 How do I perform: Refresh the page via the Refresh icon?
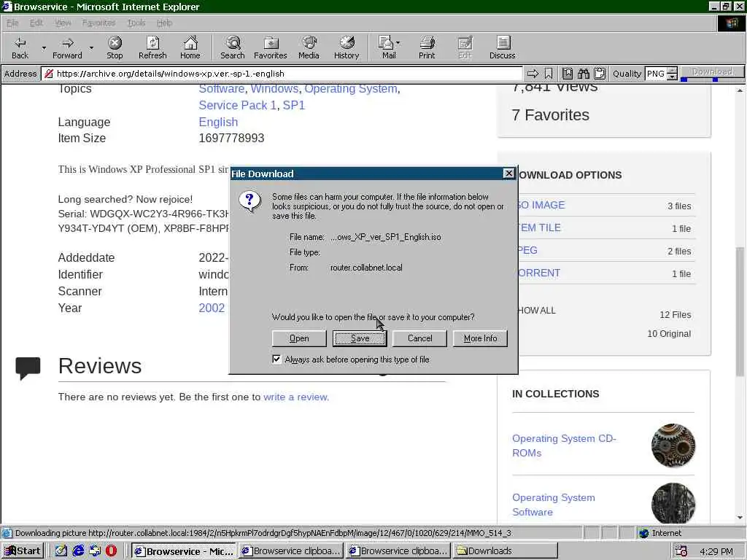pyautogui.click(x=152, y=47)
